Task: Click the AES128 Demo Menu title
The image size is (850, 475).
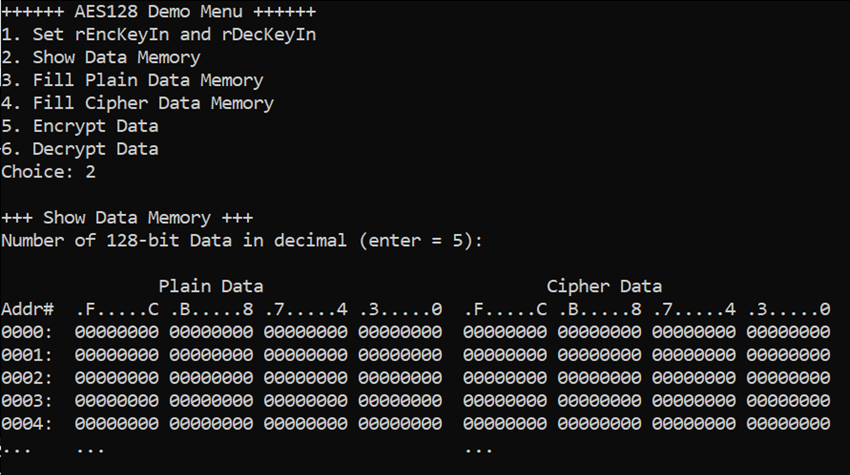Action: click(x=158, y=11)
